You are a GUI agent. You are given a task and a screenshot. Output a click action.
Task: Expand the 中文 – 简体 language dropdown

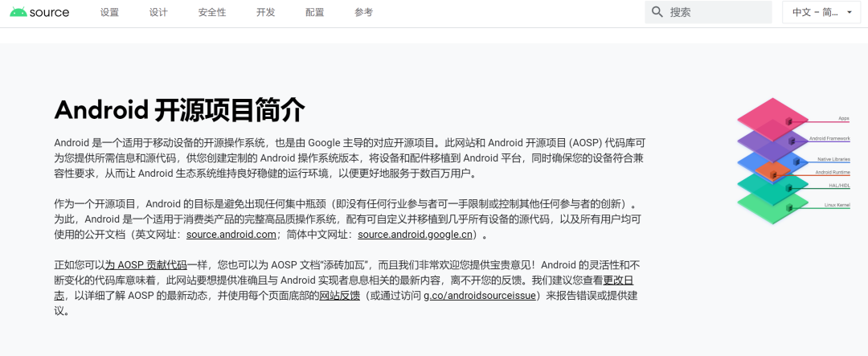point(821,12)
